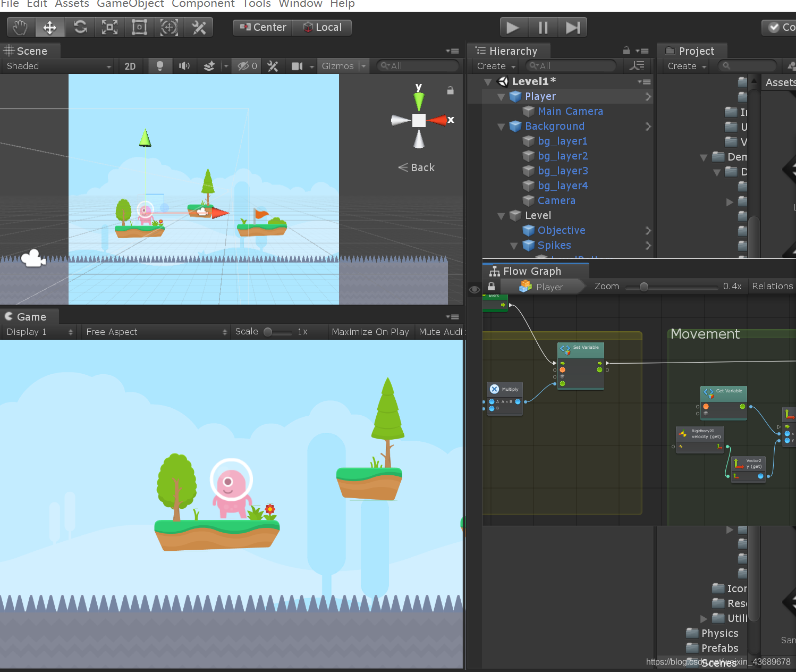Open Hierarchy panel options menu
This screenshot has height=672, width=796.
642,51
